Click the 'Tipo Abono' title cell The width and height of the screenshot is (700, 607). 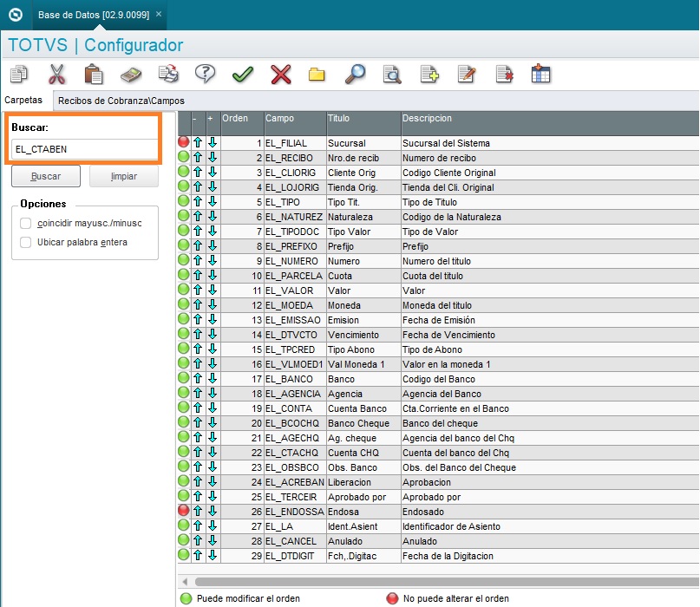(x=363, y=349)
